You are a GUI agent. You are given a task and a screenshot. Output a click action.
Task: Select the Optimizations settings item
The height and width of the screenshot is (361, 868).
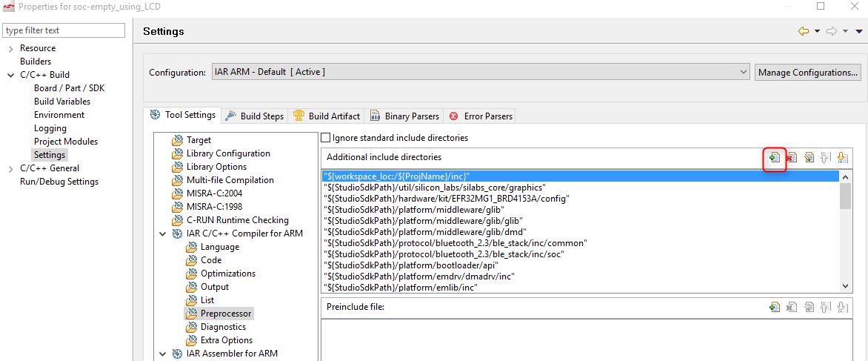click(227, 274)
